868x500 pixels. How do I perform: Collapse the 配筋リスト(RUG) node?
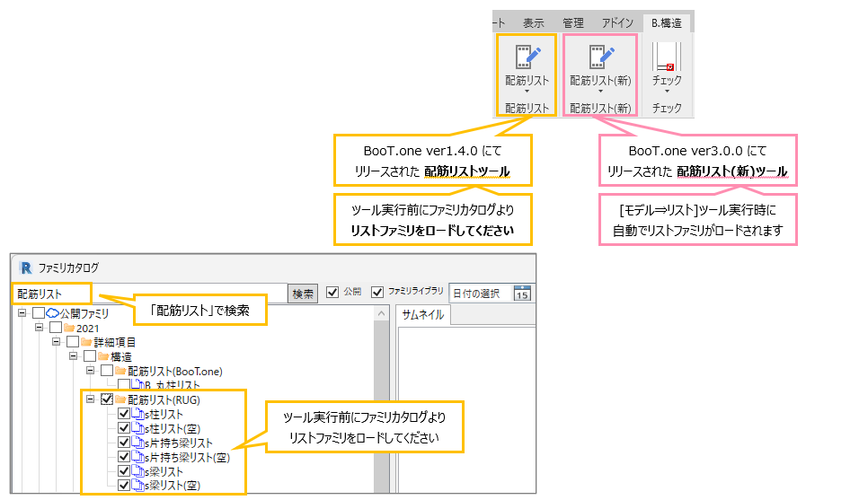click(x=90, y=399)
